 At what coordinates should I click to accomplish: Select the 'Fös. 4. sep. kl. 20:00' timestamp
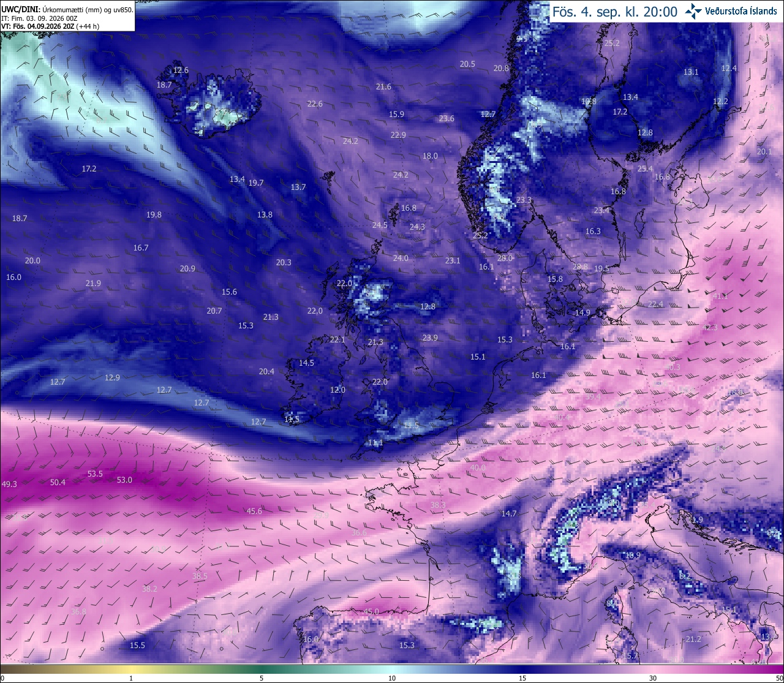(x=615, y=11)
